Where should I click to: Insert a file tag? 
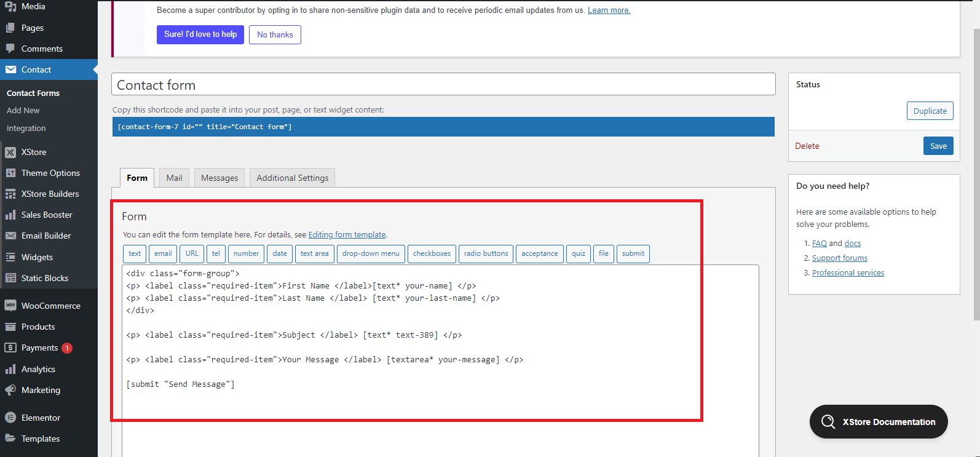tap(604, 253)
